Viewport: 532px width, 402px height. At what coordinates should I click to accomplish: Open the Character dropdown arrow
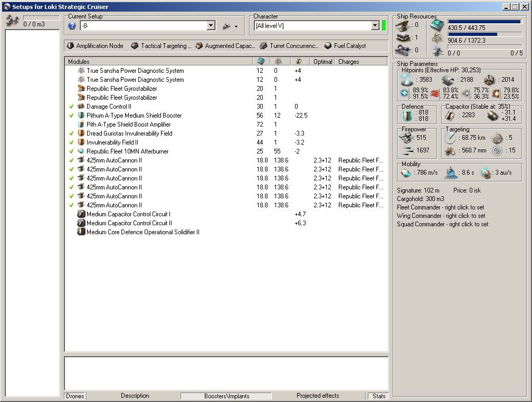coord(375,25)
